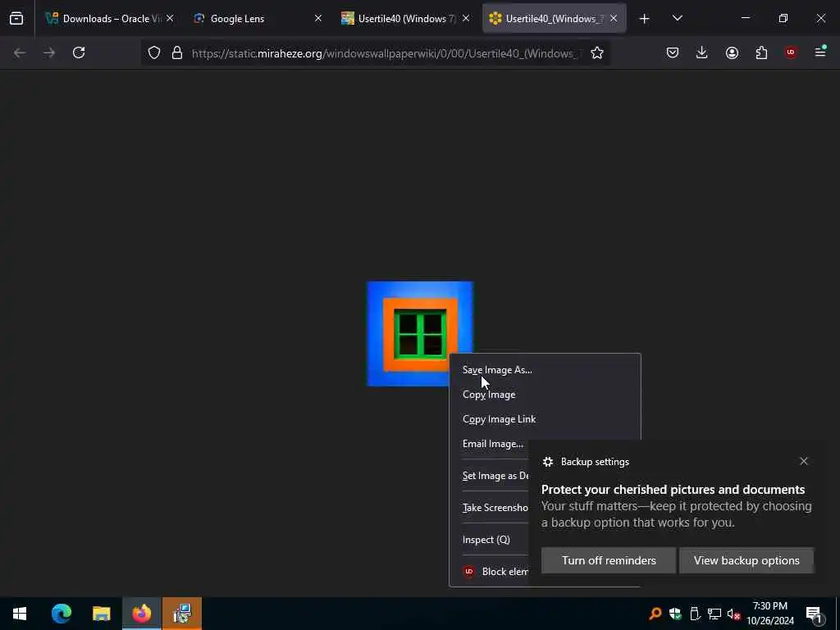Open a new tab with plus button
840x630 pixels.
coord(645,19)
